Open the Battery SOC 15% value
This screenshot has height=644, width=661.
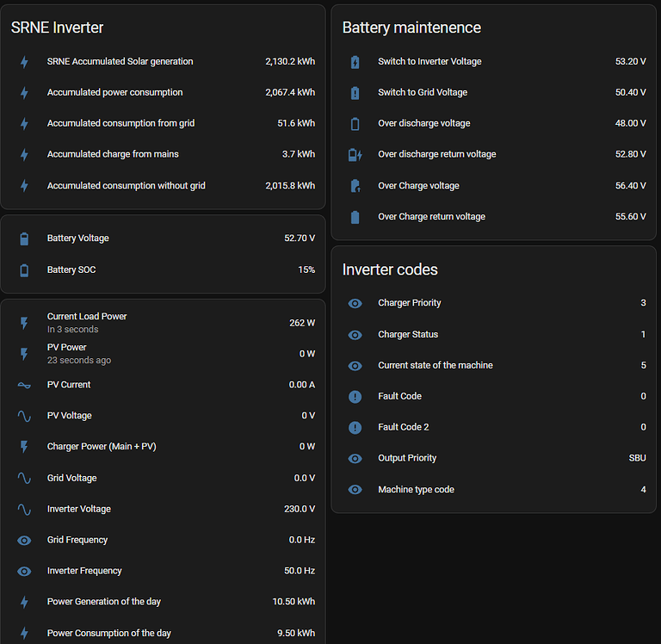pyautogui.click(x=306, y=270)
